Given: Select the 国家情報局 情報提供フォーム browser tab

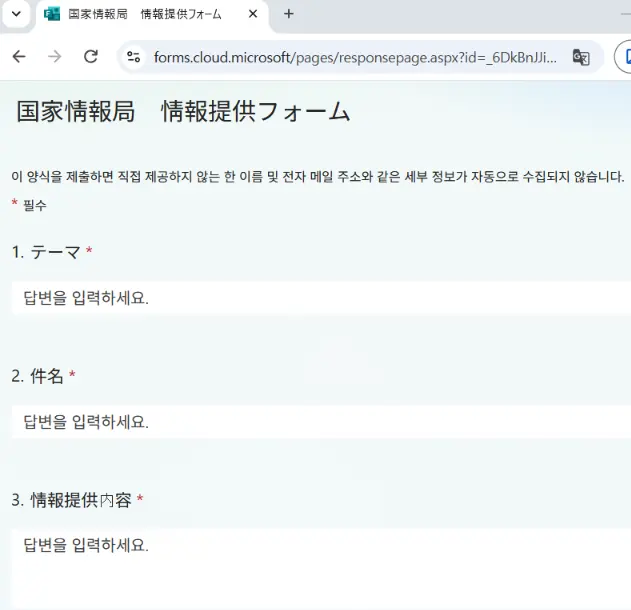Looking at the screenshot, I should (x=152, y=15).
